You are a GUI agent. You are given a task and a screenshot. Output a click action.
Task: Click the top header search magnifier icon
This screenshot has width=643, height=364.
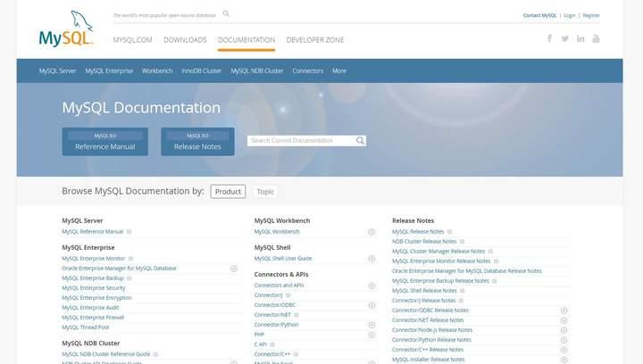pyautogui.click(x=226, y=14)
